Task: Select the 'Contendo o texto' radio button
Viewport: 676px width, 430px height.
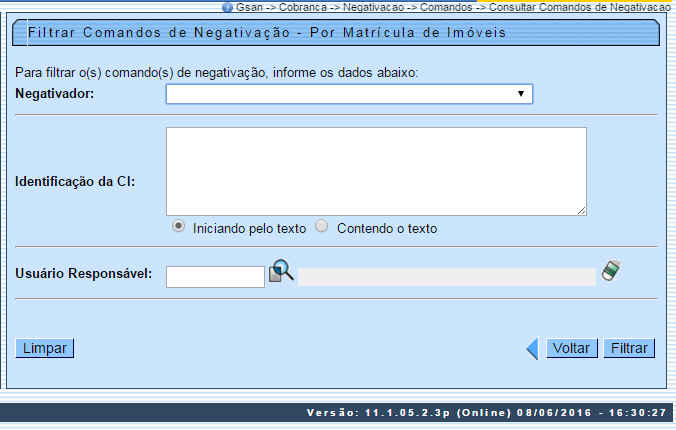Action: pos(321,226)
